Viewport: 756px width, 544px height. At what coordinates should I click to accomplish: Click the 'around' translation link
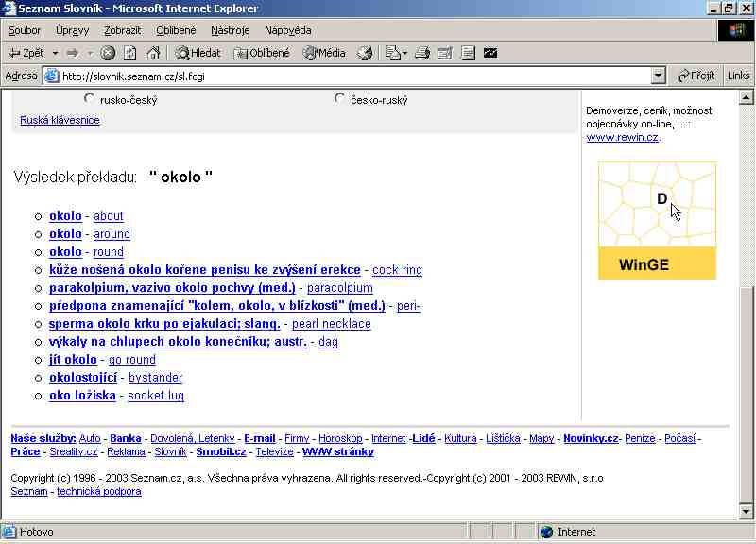tap(112, 233)
